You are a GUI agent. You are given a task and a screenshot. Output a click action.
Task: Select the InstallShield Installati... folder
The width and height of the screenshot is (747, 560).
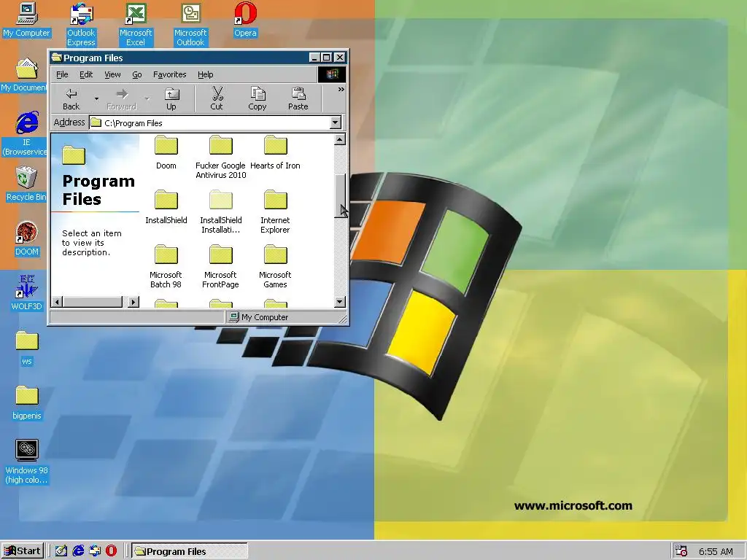(x=221, y=212)
